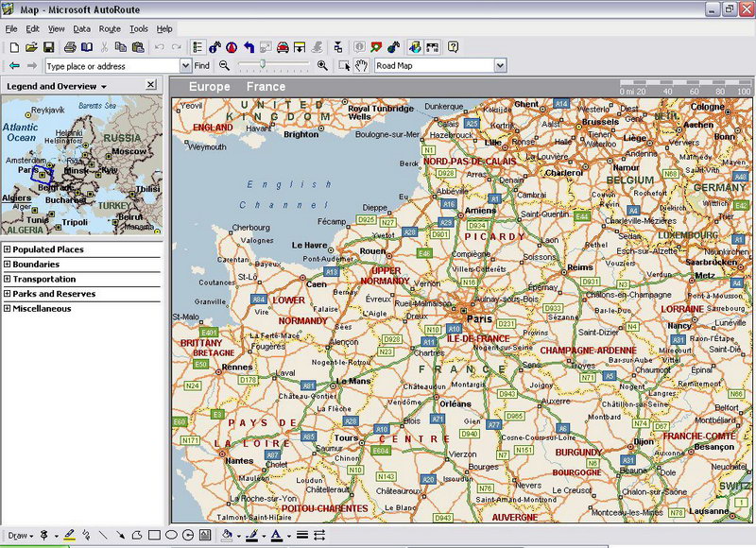Toggle the Legend and Overview pane icon
This screenshot has height=548, width=756.
(198, 47)
